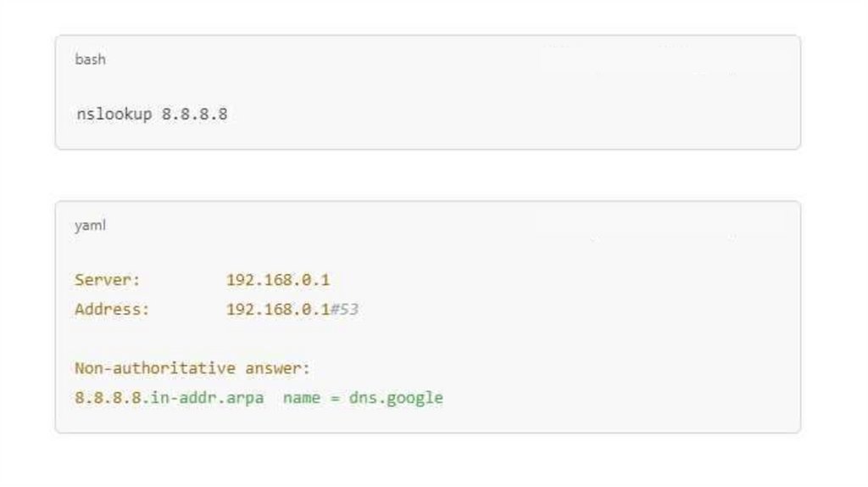Viewport: 868px width, 487px height.
Task: Click the IP value on Address line
Action: tap(277, 310)
